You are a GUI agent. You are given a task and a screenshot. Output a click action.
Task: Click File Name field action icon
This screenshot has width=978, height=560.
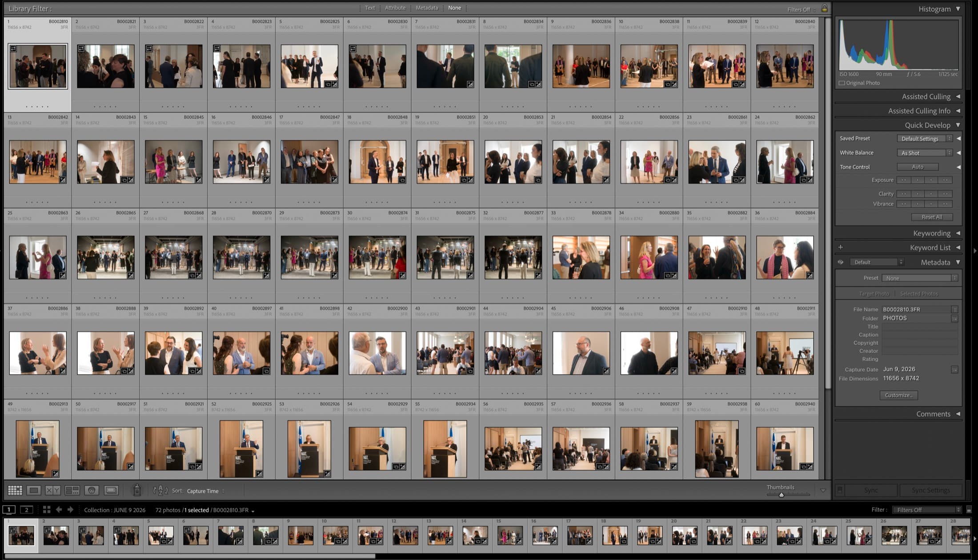coord(954,309)
